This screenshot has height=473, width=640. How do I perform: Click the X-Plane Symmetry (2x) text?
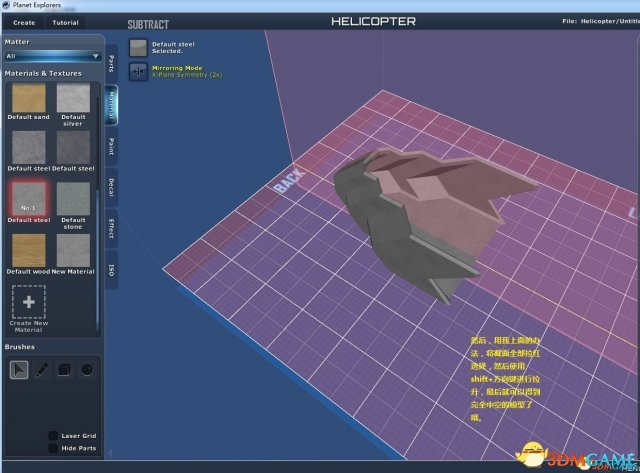click(187, 75)
